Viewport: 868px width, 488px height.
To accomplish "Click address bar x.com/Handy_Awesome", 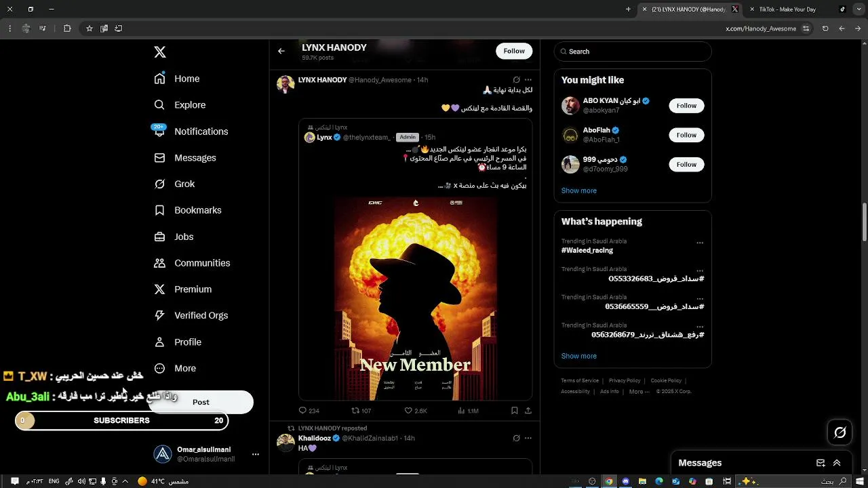I will pos(761,28).
